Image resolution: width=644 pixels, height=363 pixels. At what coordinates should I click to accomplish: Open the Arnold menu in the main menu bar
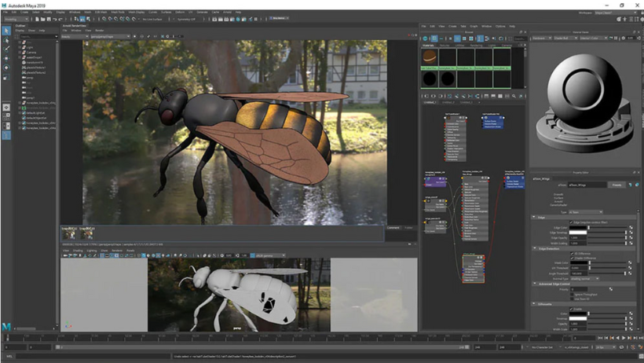[227, 13]
